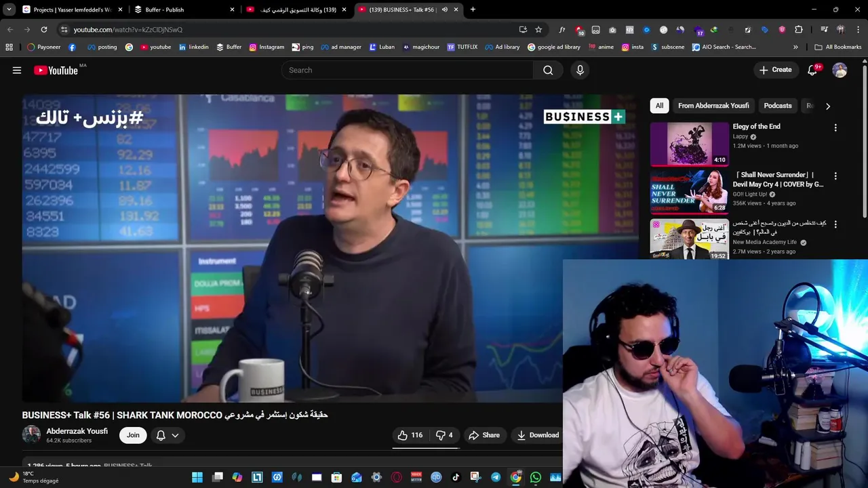868x488 pixels.
Task: Open Telegram from the taskbar
Action: tap(496, 477)
